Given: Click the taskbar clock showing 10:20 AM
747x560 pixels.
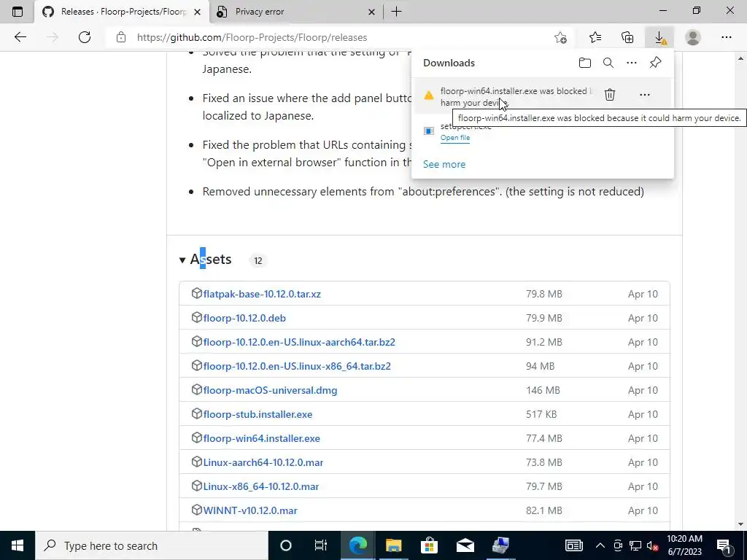Looking at the screenshot, I should 684,545.
